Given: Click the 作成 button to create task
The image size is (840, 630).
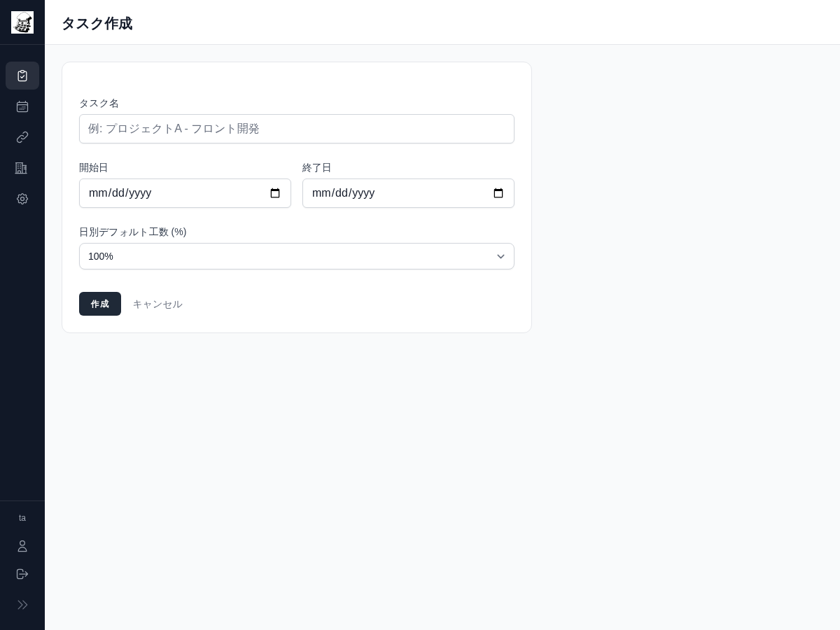Looking at the screenshot, I should (100, 304).
